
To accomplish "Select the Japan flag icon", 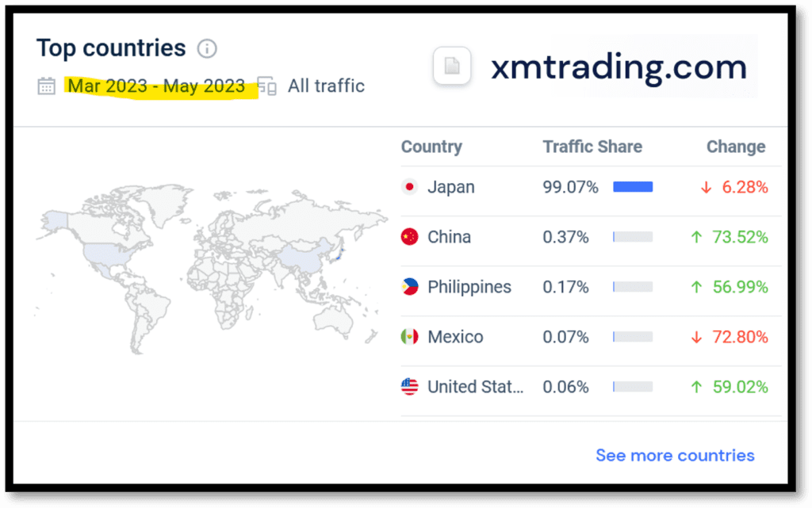I will click(x=409, y=187).
